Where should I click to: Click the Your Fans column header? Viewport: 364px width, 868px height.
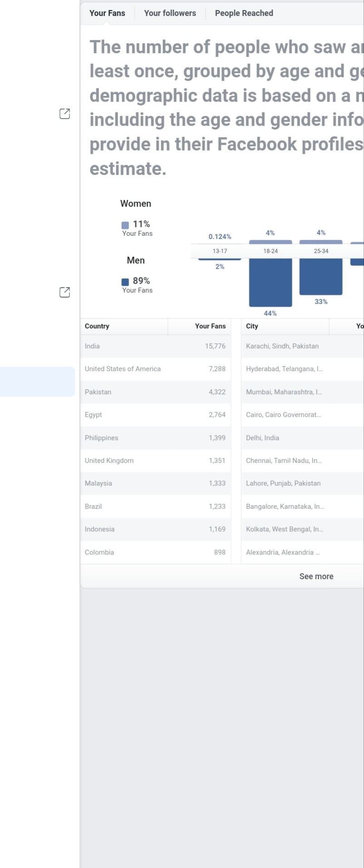210,326
